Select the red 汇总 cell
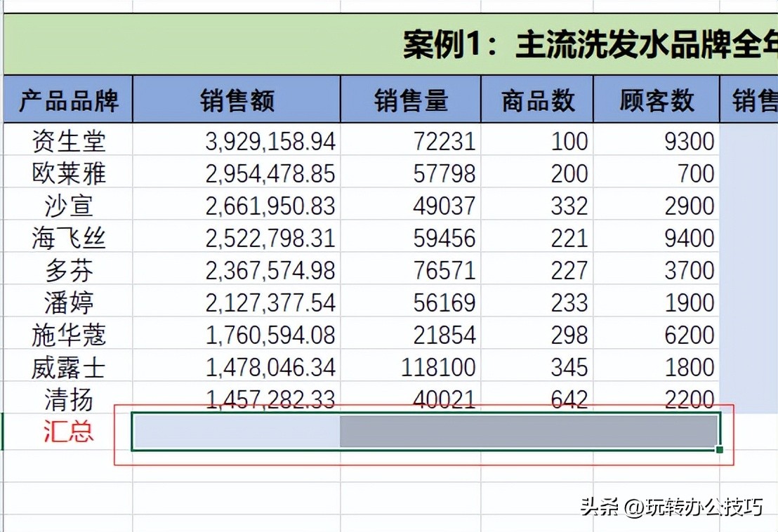The height and width of the screenshot is (532, 778). [68, 431]
